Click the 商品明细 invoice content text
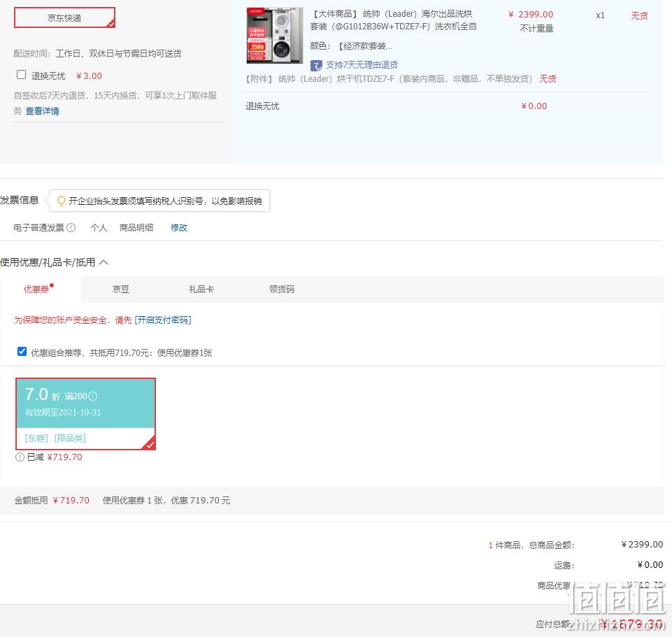The height and width of the screenshot is (637, 672). [x=136, y=228]
